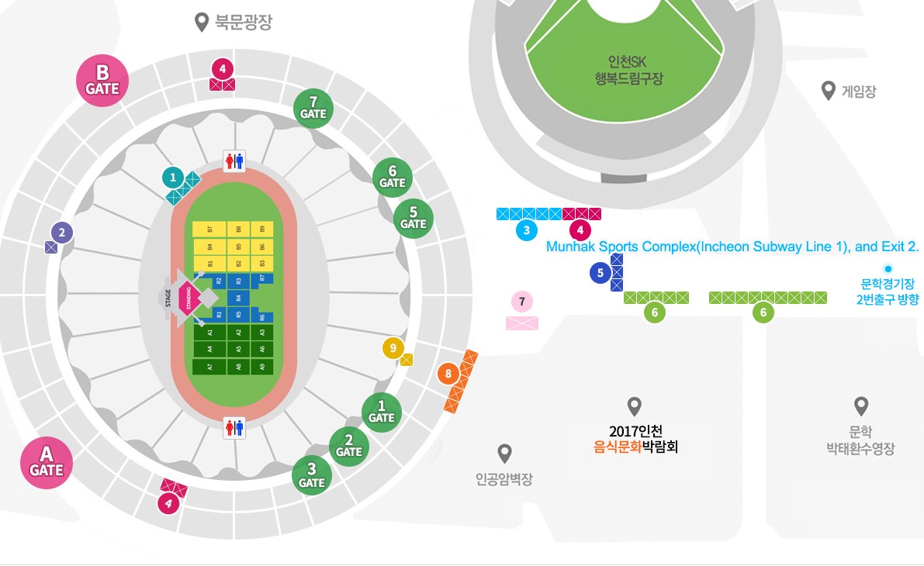Click the pink A GATE marker
924x566 pixels.
tap(47, 463)
